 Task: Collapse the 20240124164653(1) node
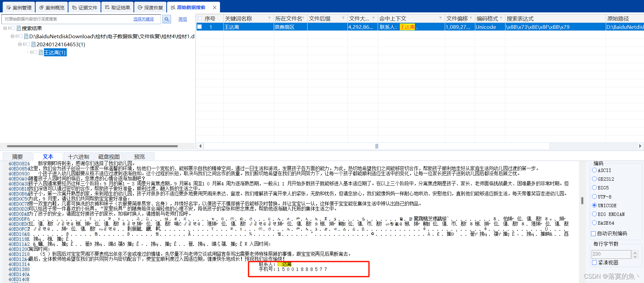click(x=20, y=44)
